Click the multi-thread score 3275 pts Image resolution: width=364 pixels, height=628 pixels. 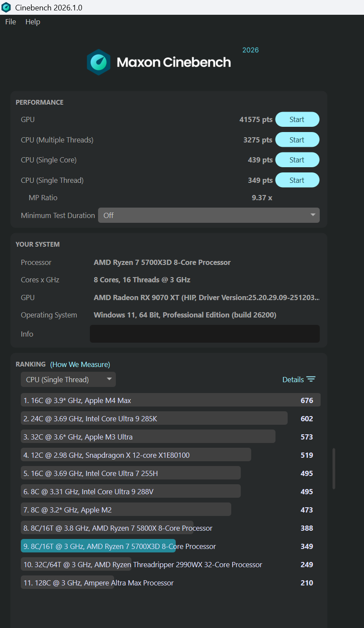pyautogui.click(x=258, y=140)
